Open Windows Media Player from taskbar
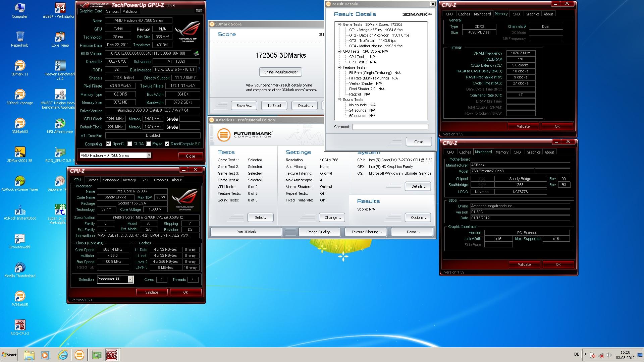 click(x=46, y=355)
